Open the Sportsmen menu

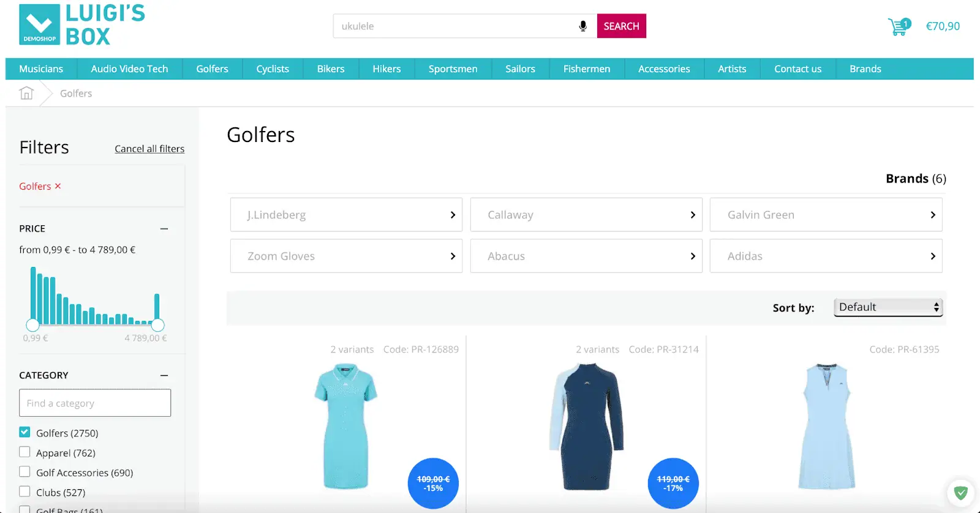point(453,69)
